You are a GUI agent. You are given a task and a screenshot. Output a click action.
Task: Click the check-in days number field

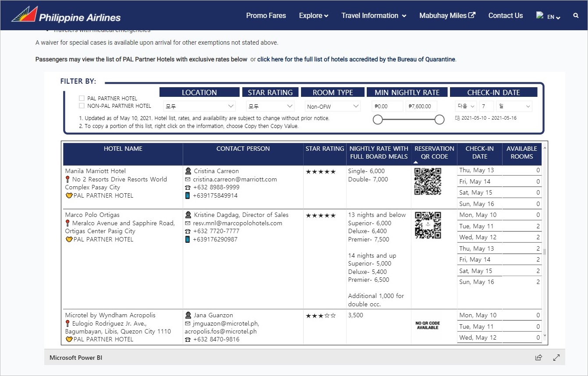click(x=486, y=106)
